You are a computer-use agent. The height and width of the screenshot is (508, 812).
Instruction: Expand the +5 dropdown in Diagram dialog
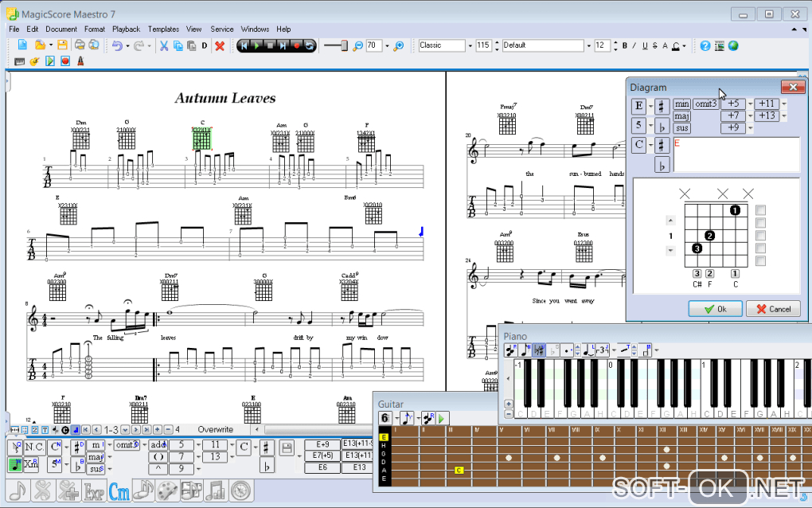click(x=750, y=104)
